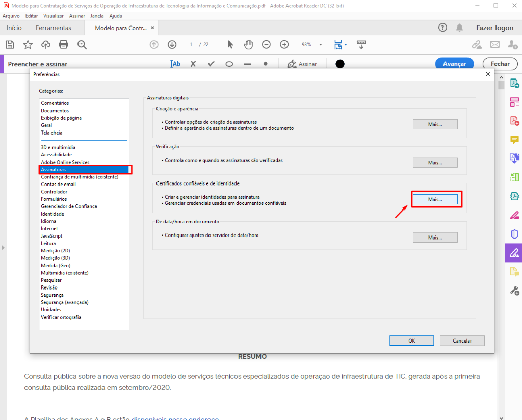This screenshot has width=522, height=420.
Task: Open the black color swatch picker
Action: (340, 64)
